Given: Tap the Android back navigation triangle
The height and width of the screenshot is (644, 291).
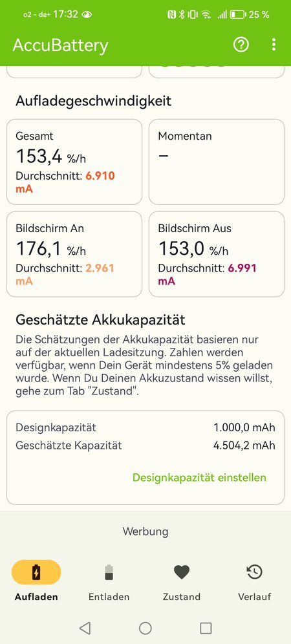Looking at the screenshot, I should [x=85, y=628].
